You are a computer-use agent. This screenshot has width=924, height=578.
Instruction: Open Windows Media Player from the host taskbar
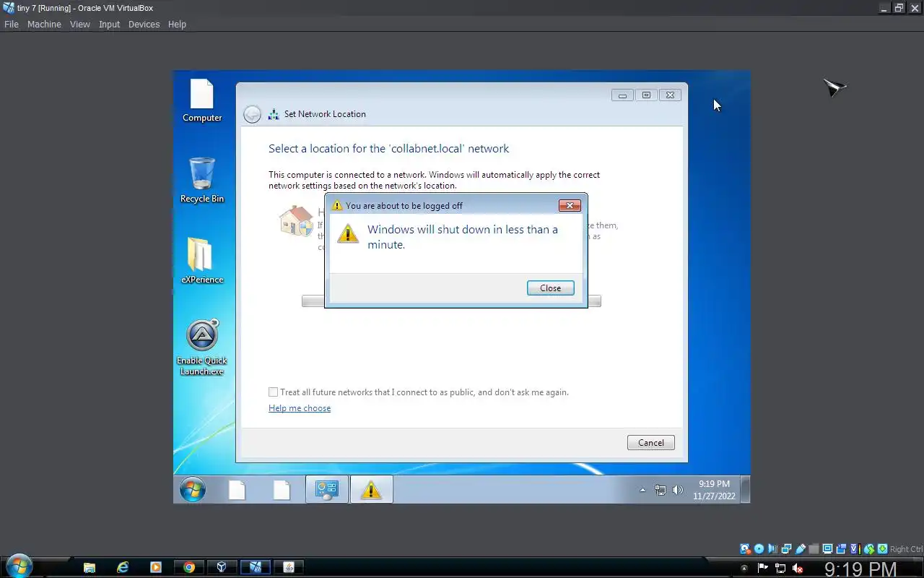tap(156, 567)
